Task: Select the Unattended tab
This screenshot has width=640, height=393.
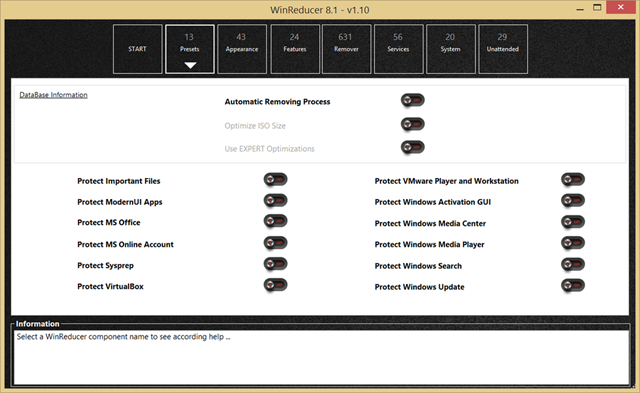Action: coord(503,49)
